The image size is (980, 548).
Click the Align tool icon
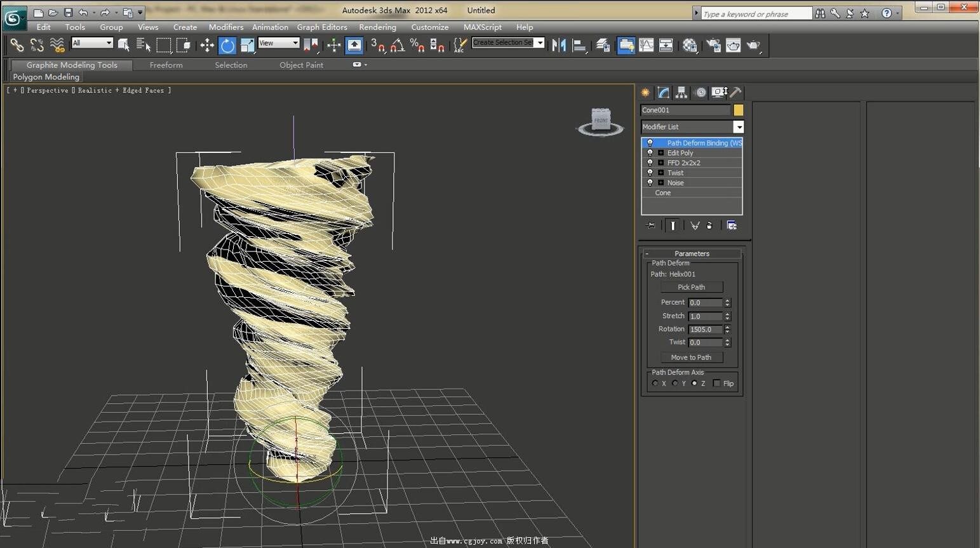pos(579,45)
